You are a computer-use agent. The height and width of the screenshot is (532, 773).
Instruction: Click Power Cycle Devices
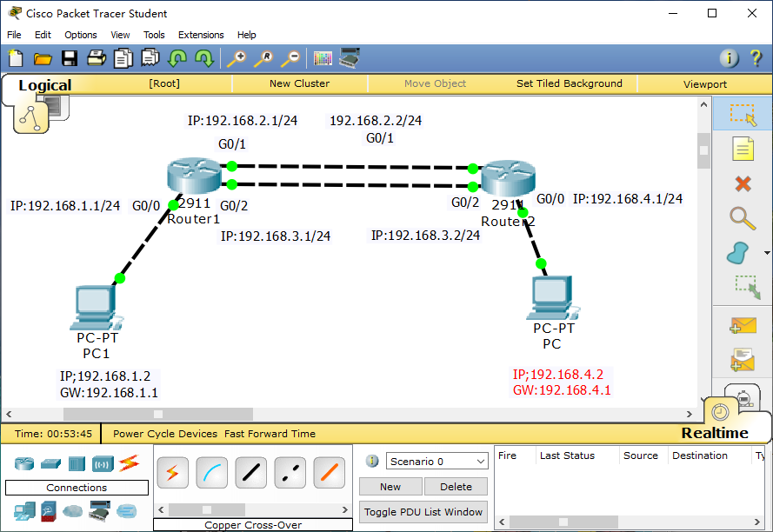[x=165, y=434]
